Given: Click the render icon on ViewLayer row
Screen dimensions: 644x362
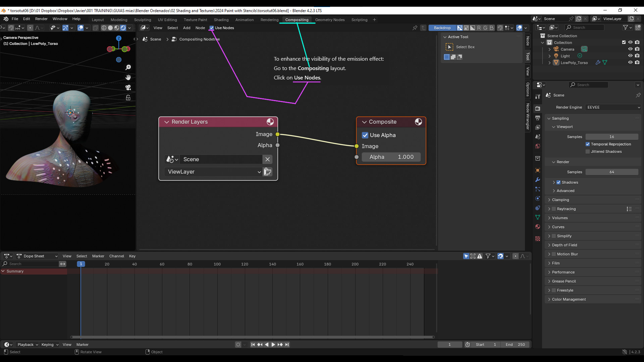Looking at the screenshot, I should pyautogui.click(x=267, y=172).
